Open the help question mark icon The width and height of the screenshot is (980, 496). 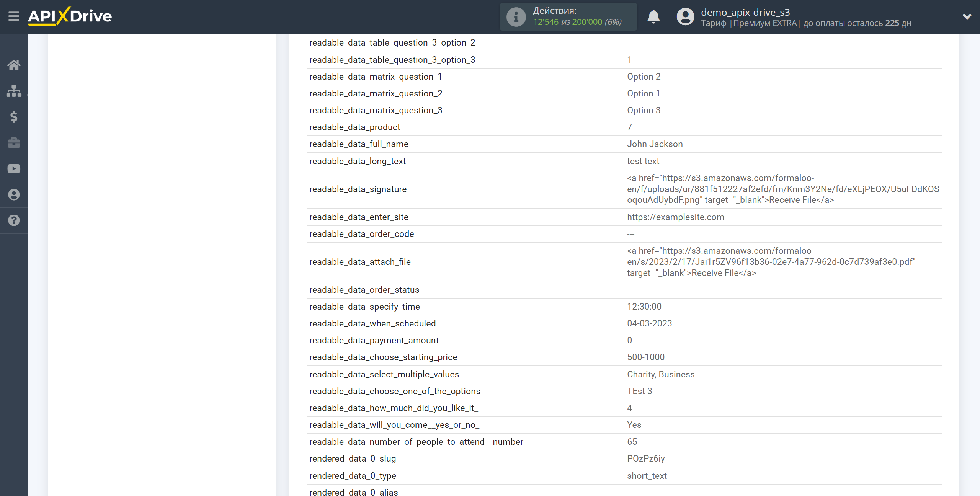coord(14,220)
